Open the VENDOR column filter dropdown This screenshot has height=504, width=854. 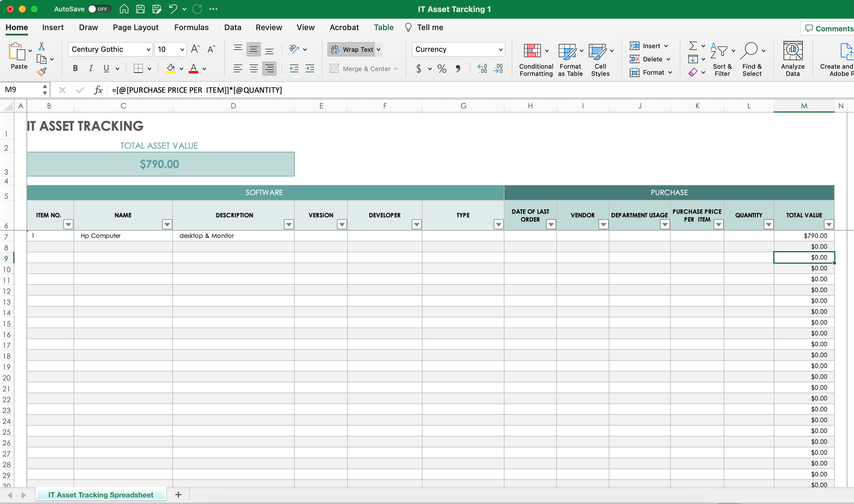(603, 224)
